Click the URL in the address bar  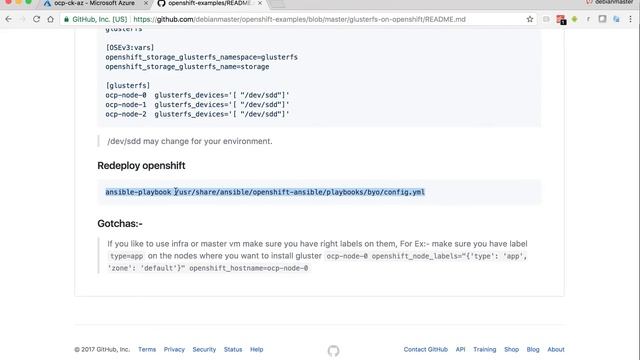click(299, 19)
